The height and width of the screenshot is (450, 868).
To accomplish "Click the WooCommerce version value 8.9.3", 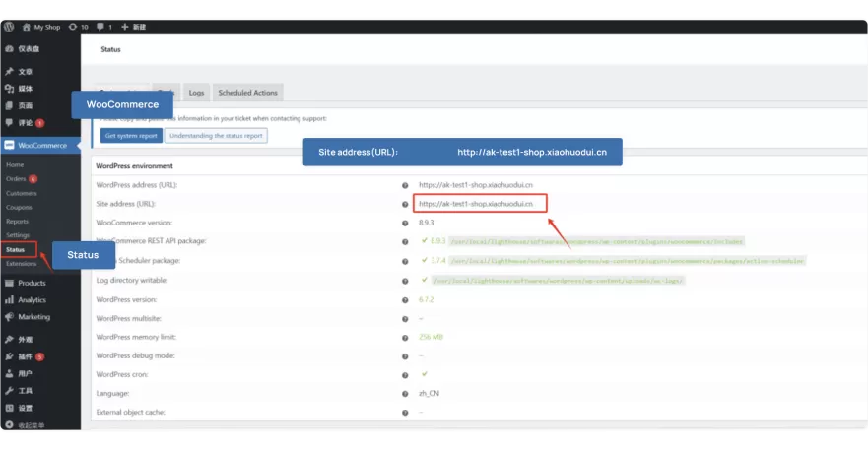I will (x=427, y=223).
